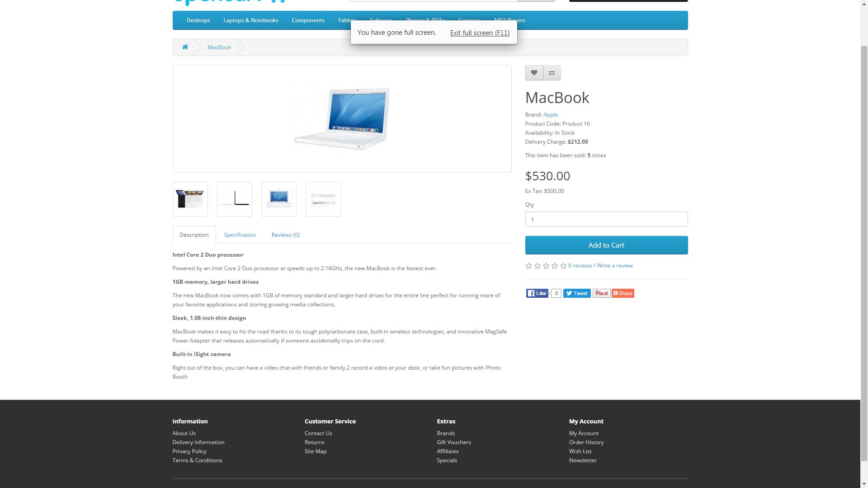
Task: Click the $530.00 price text
Action: [x=547, y=176]
